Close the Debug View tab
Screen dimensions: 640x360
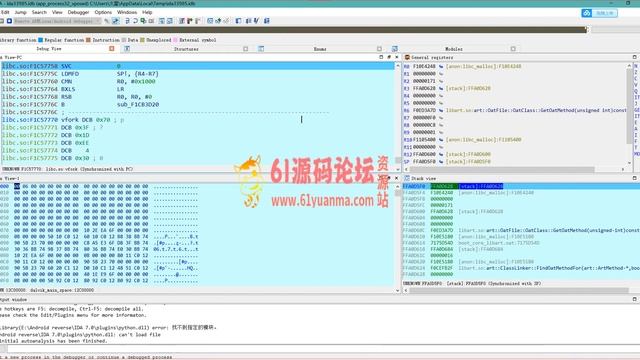[x=112, y=49]
